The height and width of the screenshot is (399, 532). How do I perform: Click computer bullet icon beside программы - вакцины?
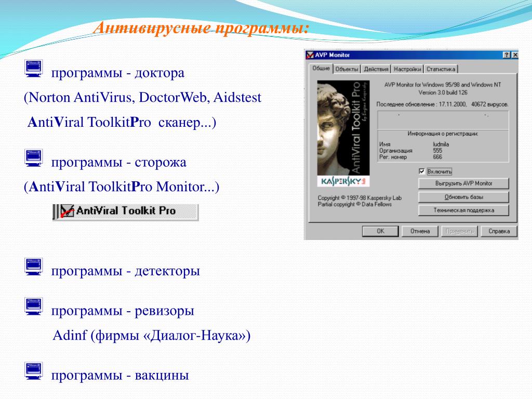point(34,370)
